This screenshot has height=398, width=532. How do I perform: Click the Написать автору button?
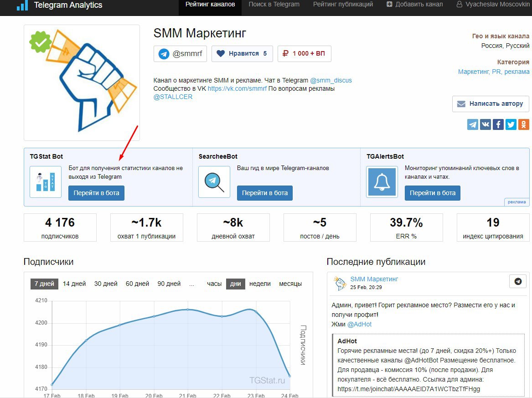[491, 104]
